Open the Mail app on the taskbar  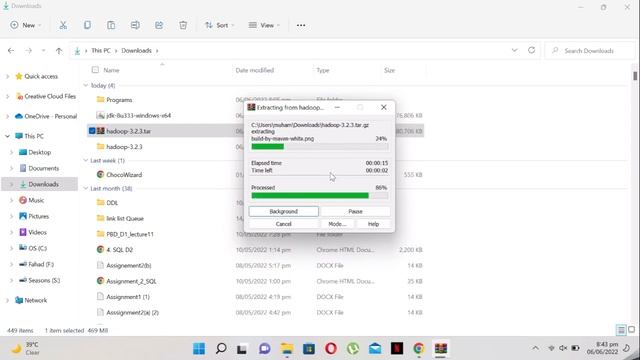point(375,349)
